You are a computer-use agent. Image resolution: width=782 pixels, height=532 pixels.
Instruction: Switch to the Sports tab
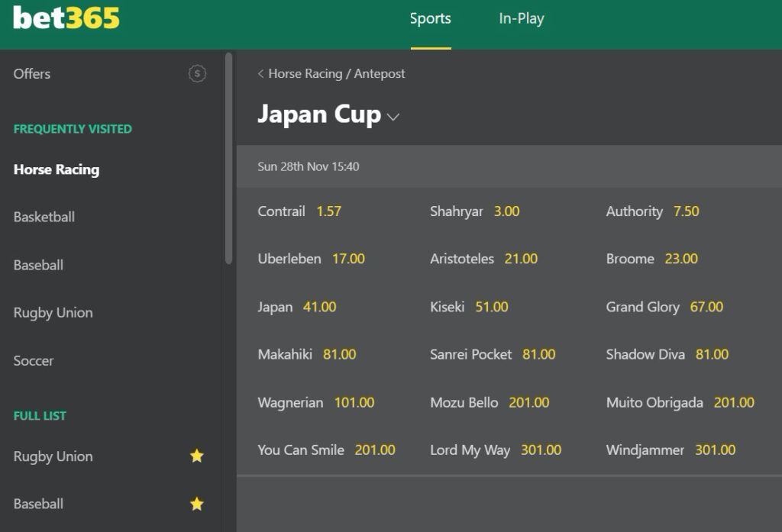click(x=430, y=19)
